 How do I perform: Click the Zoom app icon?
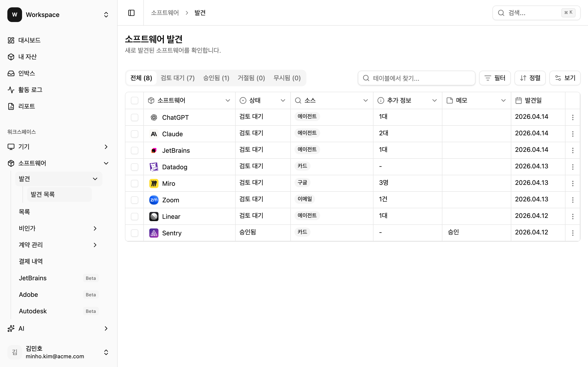click(x=154, y=200)
